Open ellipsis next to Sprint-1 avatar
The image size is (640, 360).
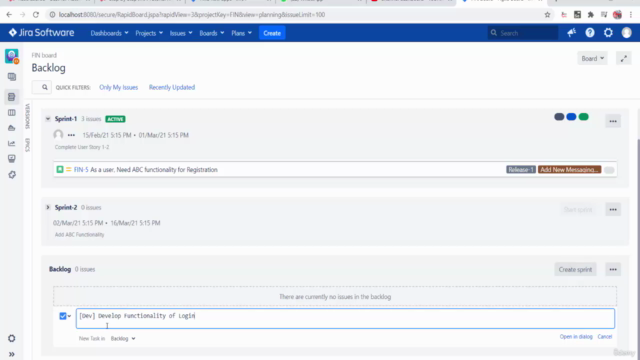[x=71, y=135]
